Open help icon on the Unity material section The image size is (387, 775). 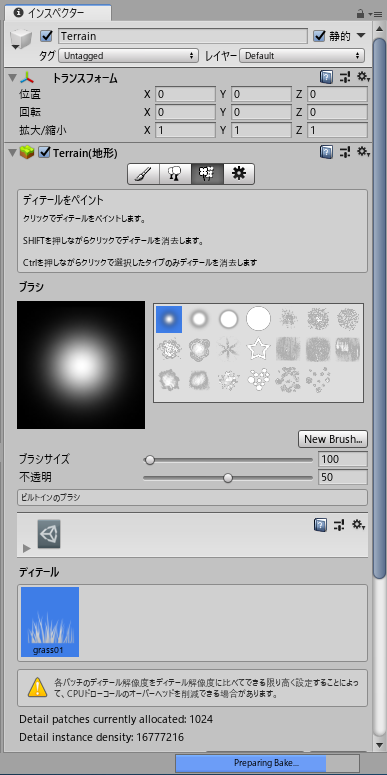coord(320,524)
